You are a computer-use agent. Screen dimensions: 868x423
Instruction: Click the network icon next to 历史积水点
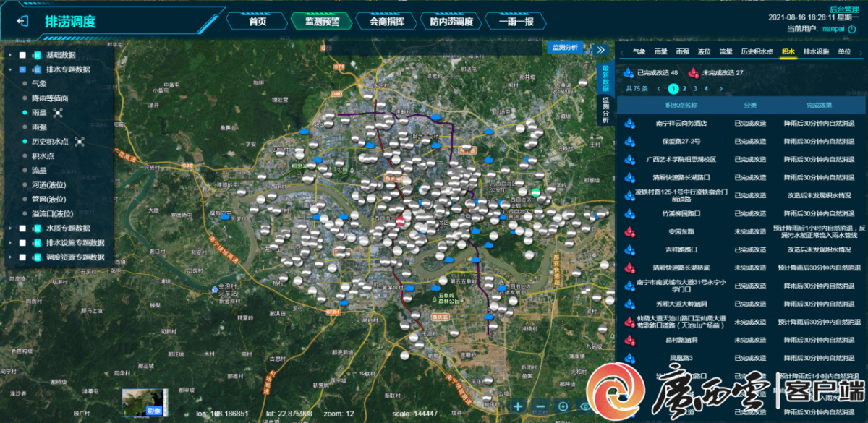[80, 142]
